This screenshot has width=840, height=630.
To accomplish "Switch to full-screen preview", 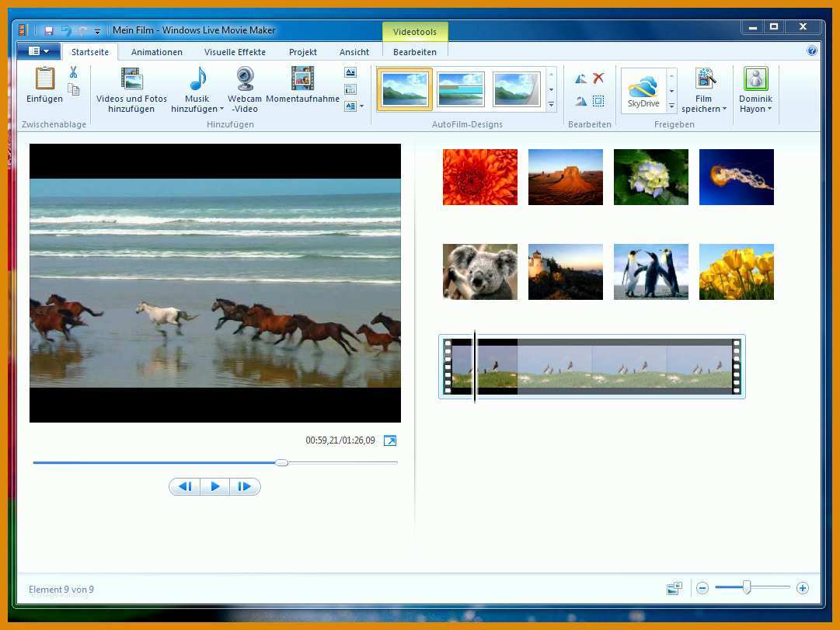I will [x=390, y=441].
